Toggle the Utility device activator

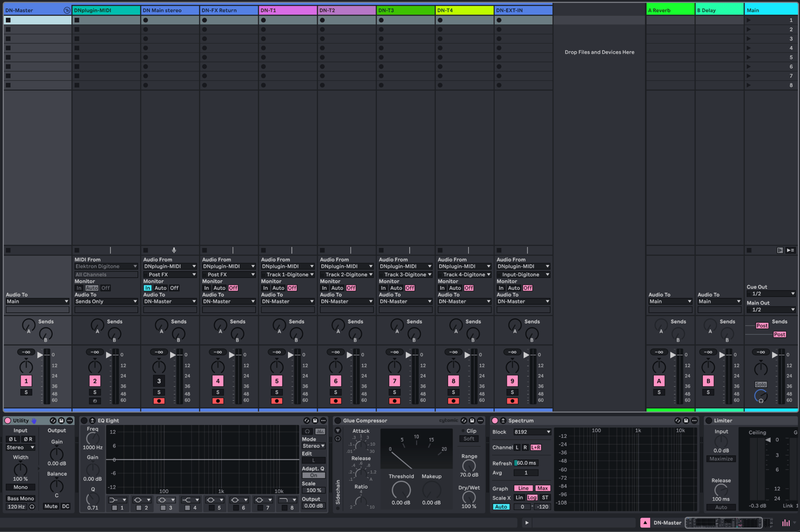(7, 421)
